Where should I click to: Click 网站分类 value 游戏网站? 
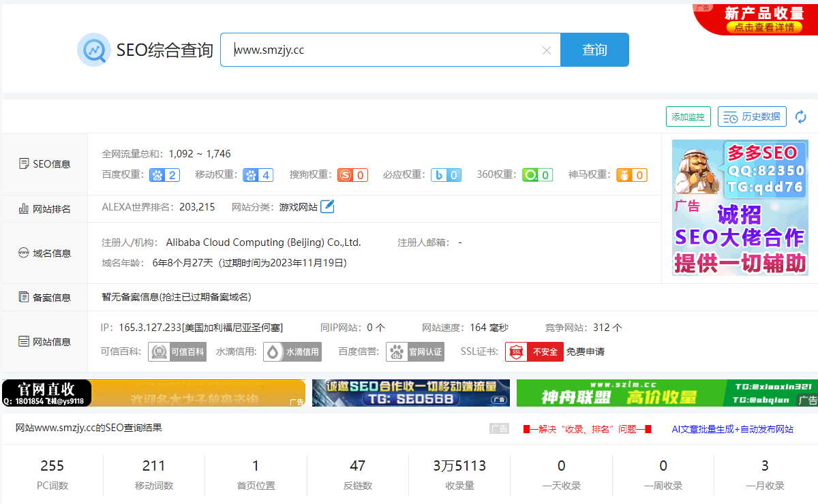click(299, 206)
